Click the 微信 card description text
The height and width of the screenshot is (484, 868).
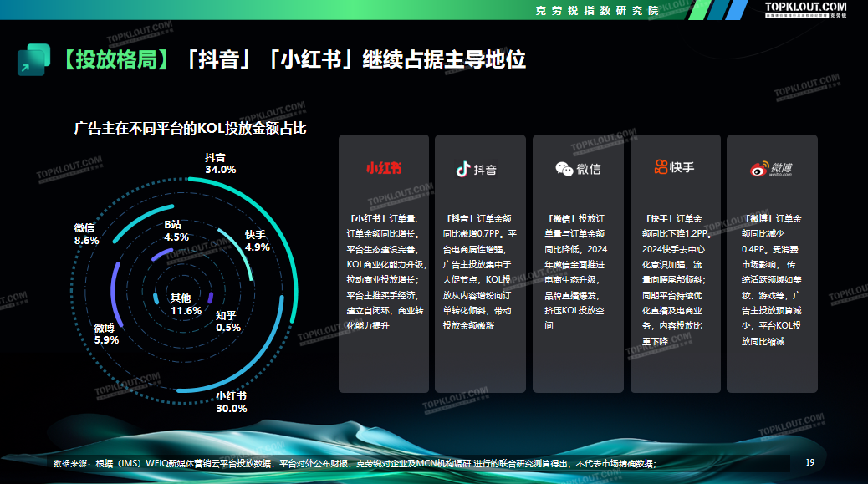pos(575,272)
